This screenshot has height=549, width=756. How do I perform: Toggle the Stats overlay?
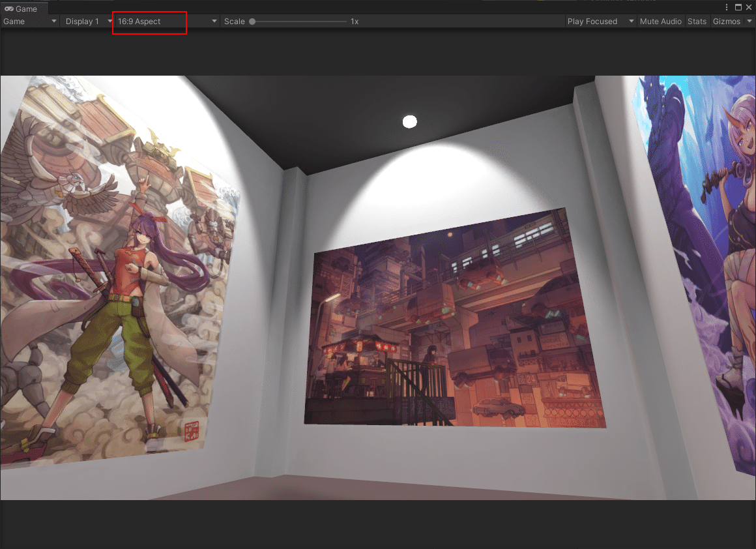pyautogui.click(x=697, y=22)
